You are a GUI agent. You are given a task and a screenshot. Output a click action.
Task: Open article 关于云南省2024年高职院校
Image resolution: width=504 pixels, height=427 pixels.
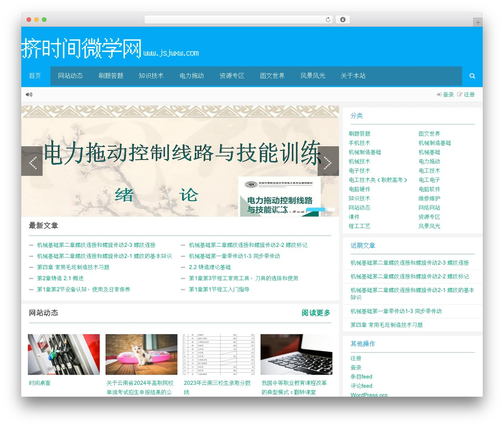[140, 387]
